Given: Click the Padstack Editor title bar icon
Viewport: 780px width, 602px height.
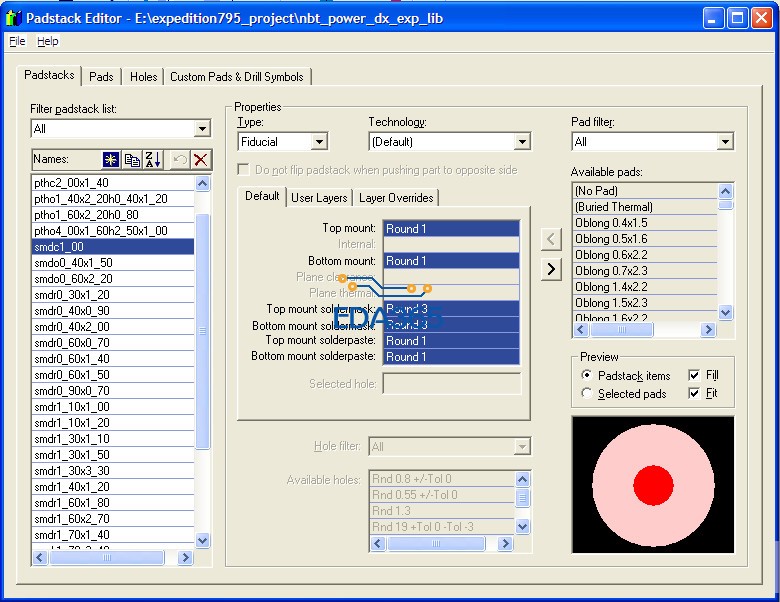Looking at the screenshot, I should 14,18.
